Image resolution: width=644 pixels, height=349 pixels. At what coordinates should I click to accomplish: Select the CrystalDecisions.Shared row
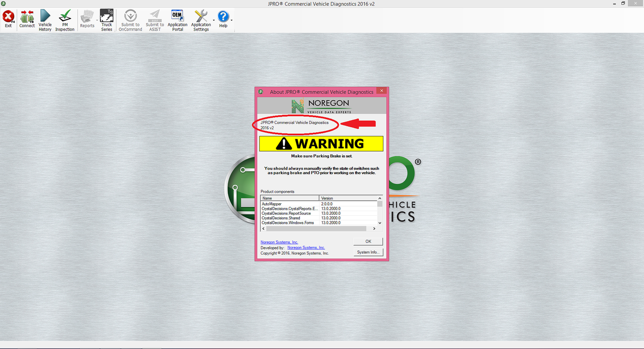click(319, 218)
